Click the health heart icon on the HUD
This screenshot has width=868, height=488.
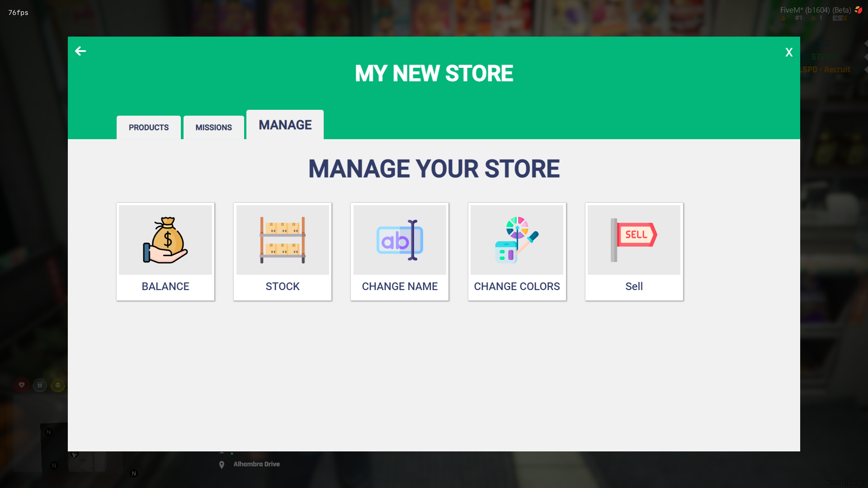coord(22,385)
